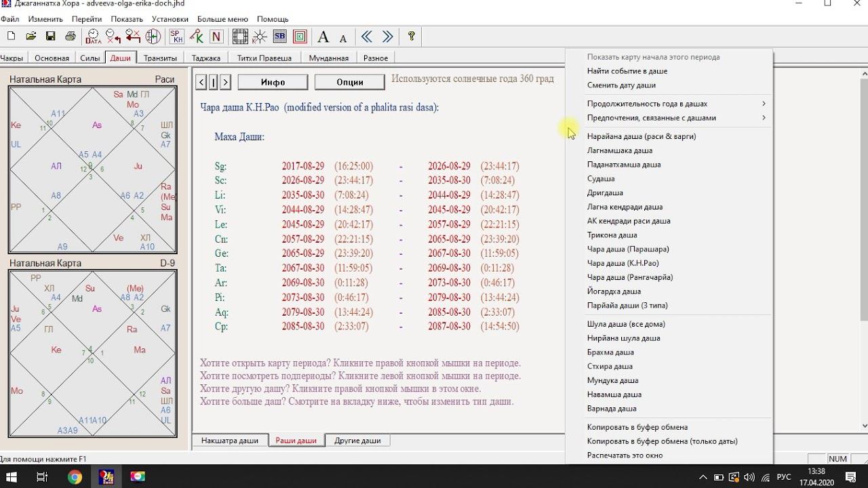Switch to the Таджака tab
This screenshot has height=488, width=868.
tap(206, 58)
